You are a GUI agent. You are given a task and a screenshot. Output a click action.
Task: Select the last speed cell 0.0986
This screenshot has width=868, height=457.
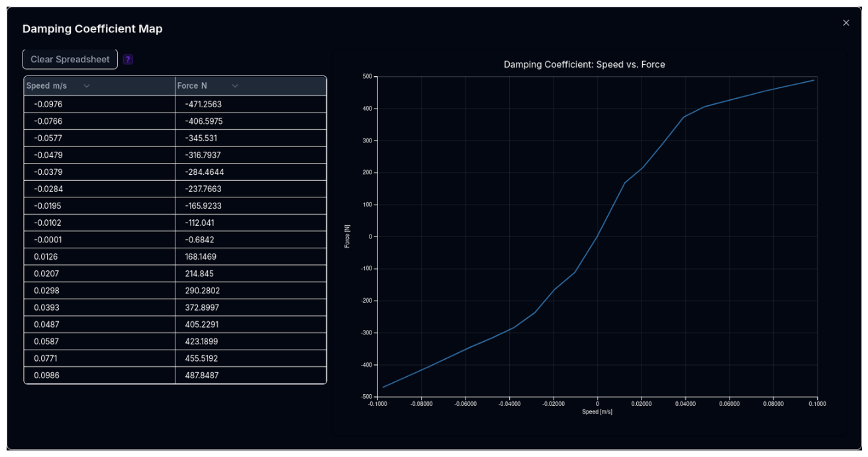[99, 376]
